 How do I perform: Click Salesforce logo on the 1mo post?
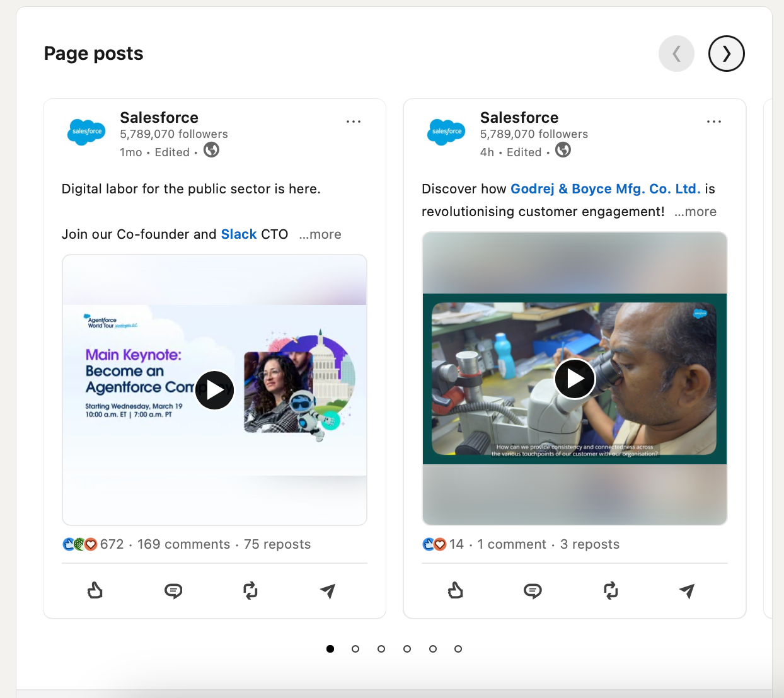(x=86, y=132)
